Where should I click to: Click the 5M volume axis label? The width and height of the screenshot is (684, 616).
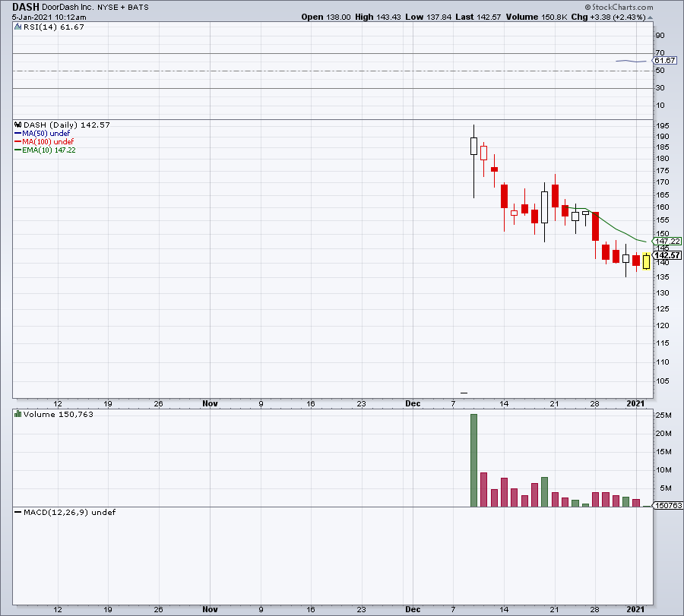[666, 488]
